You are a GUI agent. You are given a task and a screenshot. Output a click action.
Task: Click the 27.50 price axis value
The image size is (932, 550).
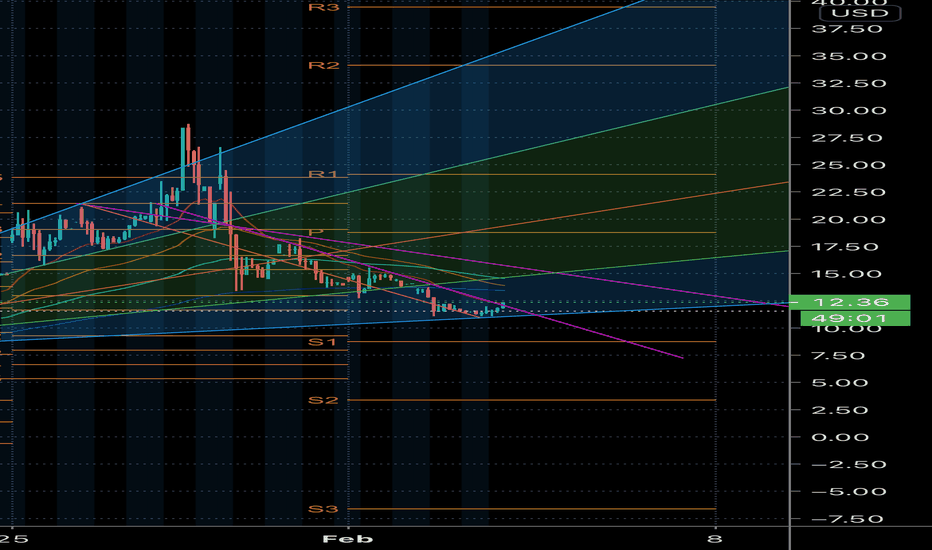click(x=847, y=138)
